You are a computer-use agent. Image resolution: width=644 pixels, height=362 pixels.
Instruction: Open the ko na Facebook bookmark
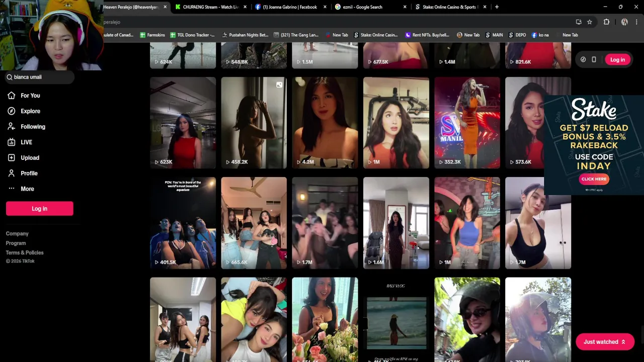[540, 35]
